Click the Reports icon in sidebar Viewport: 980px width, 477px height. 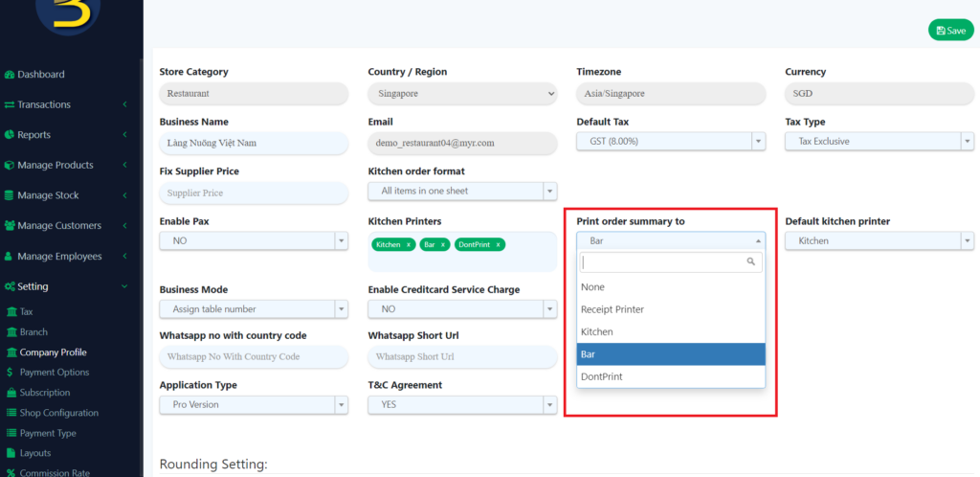pos(10,135)
